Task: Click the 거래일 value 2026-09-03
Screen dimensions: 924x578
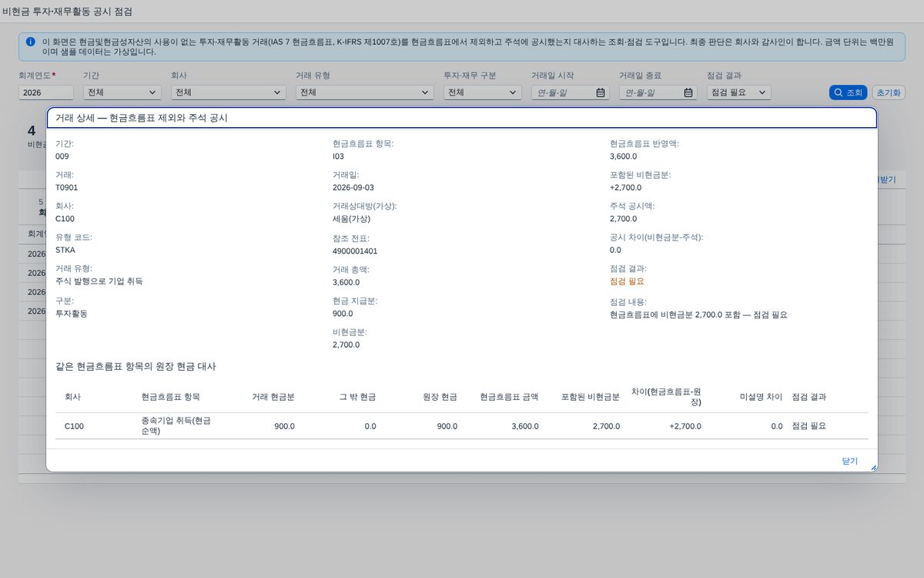Action: pos(353,187)
